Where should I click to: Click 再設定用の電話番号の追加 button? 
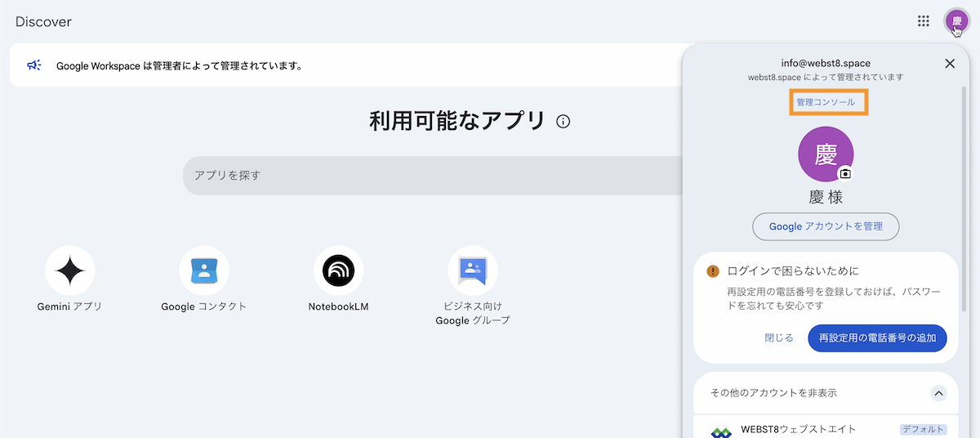tap(877, 337)
